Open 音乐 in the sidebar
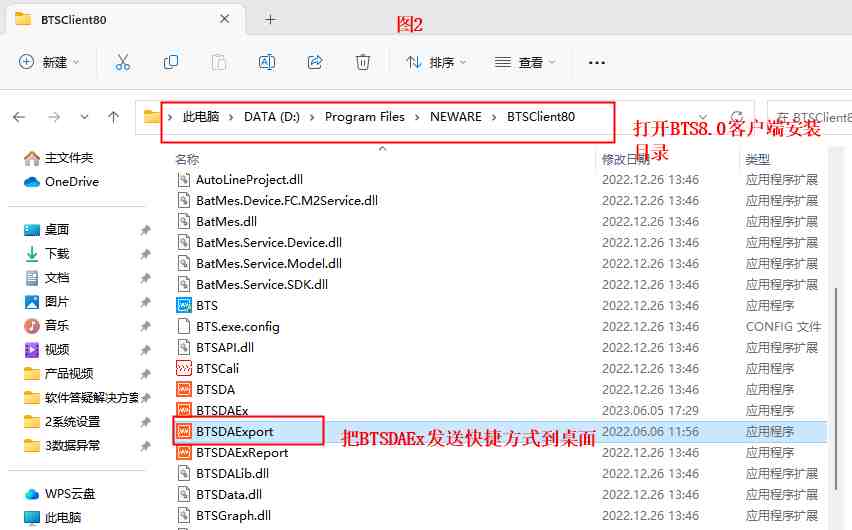 coord(47,326)
